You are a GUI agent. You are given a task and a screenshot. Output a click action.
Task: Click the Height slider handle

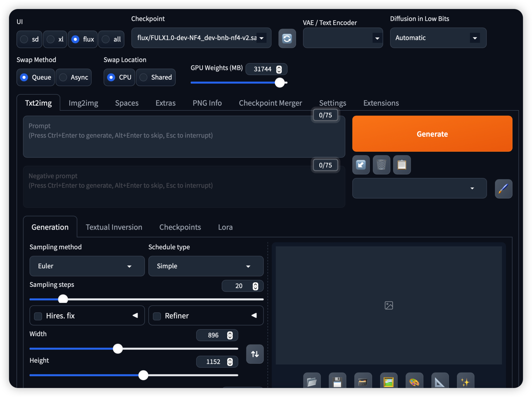pyautogui.click(x=143, y=375)
